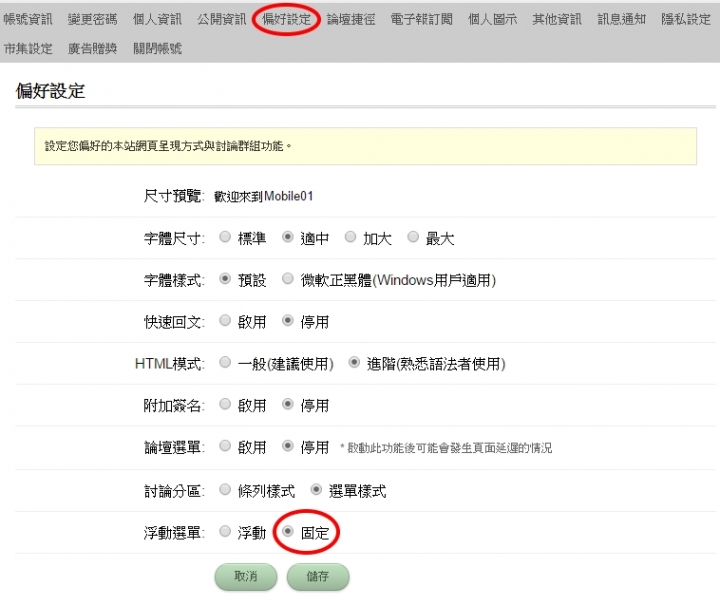Select 條列樣式 for 討論分區
Image resolution: width=720 pixels, height=606 pixels.
(225, 490)
